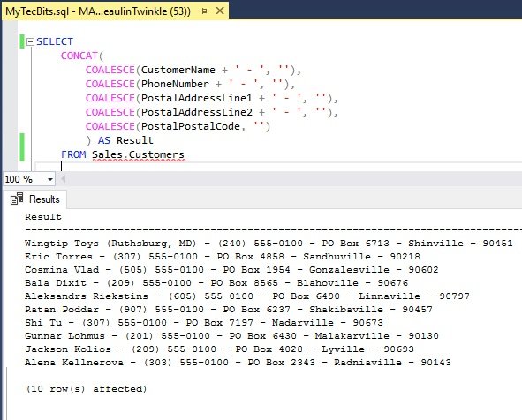522x420 pixels.
Task: Click CustomerName in the query
Action: (178, 70)
